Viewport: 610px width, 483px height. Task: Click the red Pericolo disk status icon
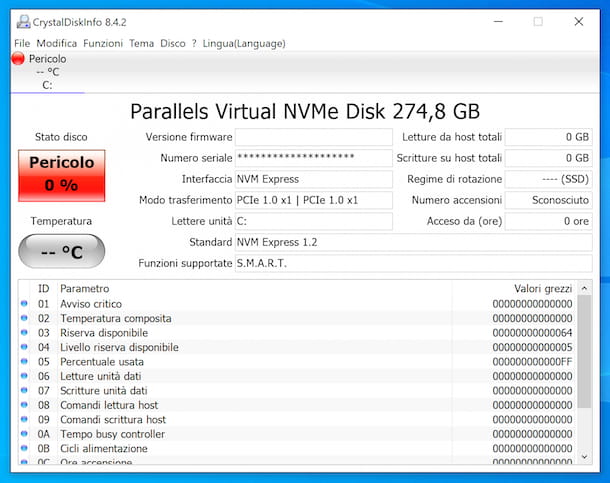click(x=18, y=59)
